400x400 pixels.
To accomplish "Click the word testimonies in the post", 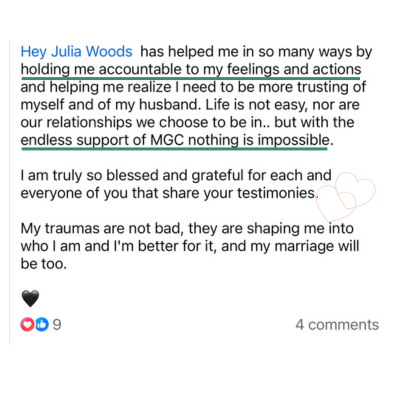I will click(x=276, y=193).
